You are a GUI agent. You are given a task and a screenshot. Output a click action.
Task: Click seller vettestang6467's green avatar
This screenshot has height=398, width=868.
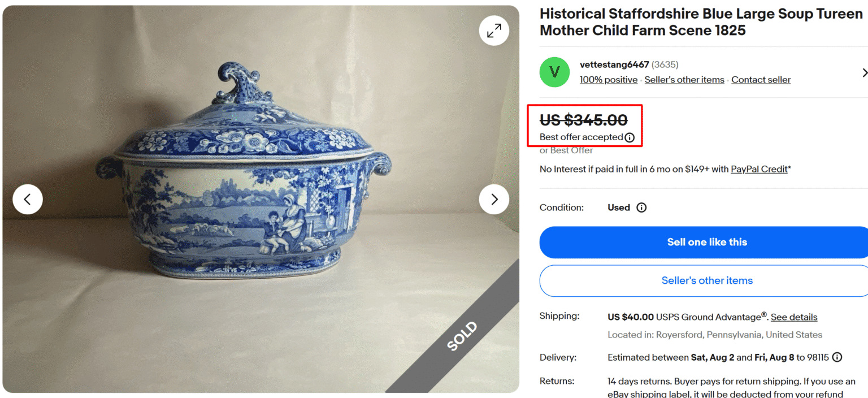tap(554, 72)
